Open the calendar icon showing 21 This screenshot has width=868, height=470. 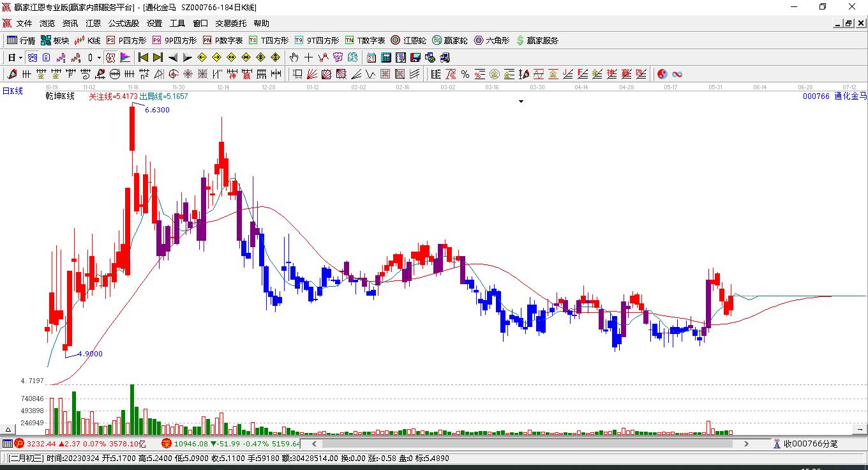click(371, 57)
